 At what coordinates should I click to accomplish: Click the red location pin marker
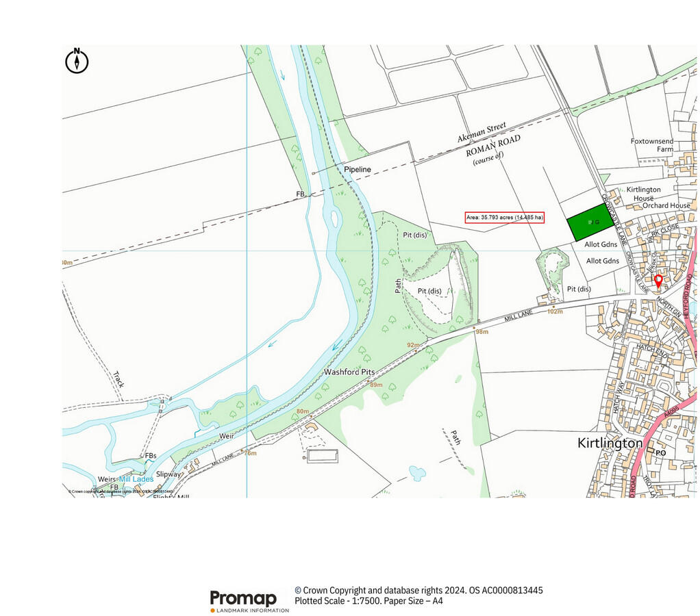pos(658,281)
